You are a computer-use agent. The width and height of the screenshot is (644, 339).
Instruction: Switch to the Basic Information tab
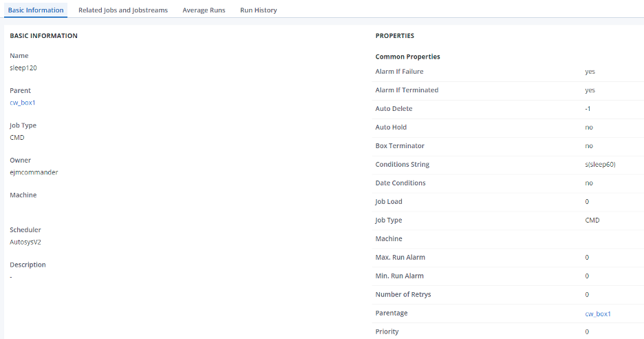(36, 10)
